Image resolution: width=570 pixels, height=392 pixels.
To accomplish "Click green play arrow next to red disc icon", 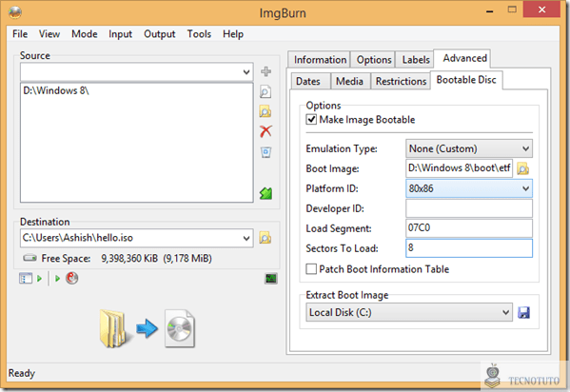I will tap(57, 279).
